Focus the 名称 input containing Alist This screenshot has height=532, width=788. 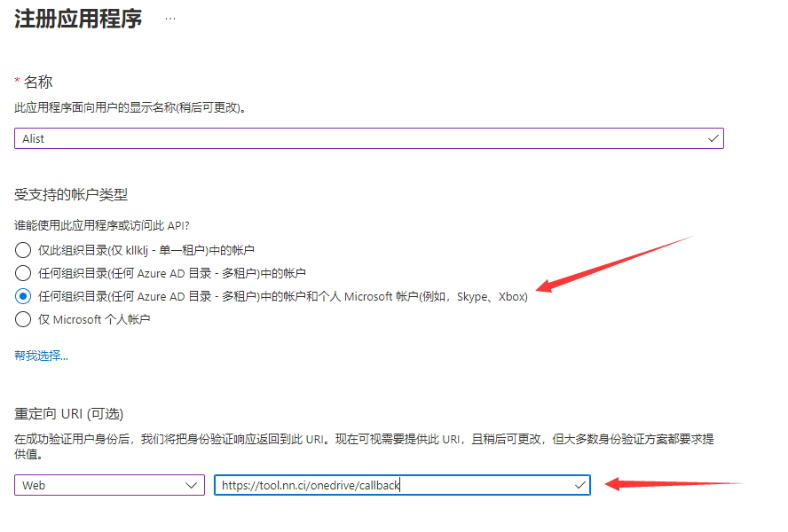pyautogui.click(x=355, y=138)
